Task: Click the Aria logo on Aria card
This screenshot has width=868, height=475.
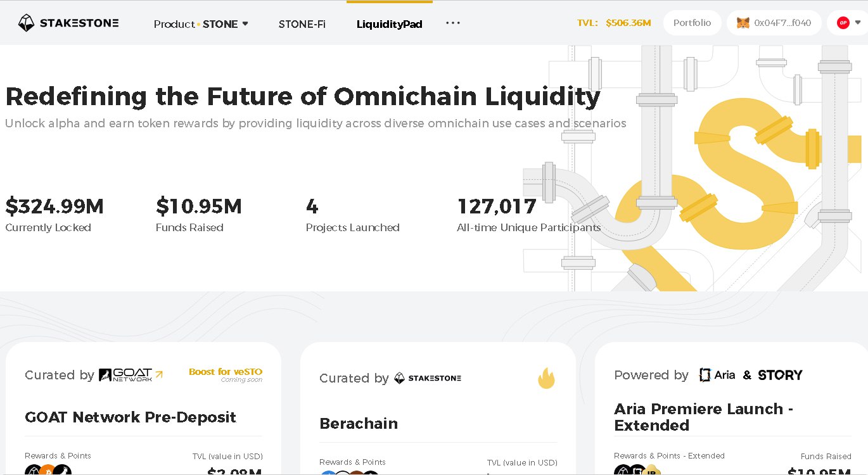Action: [717, 375]
